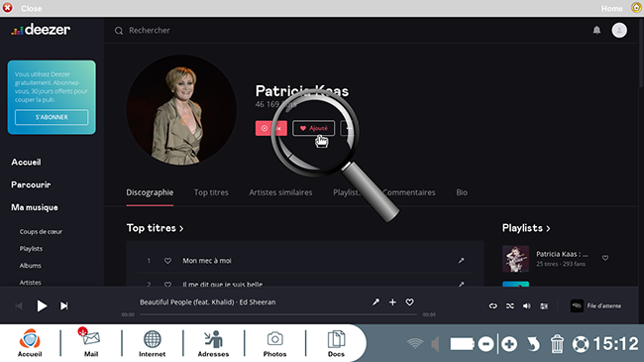644x362 pixels.
Task: Toggle shuffle mode in player bar
Action: coord(509,306)
